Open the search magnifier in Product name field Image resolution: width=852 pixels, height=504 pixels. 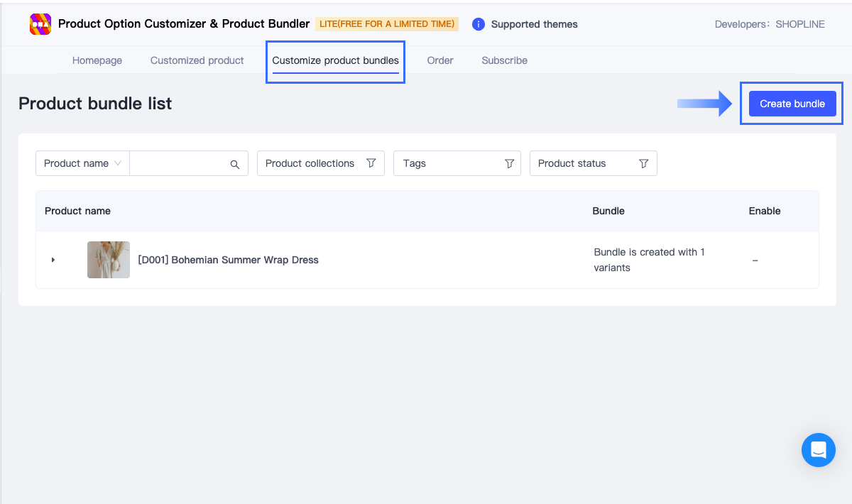tap(234, 163)
